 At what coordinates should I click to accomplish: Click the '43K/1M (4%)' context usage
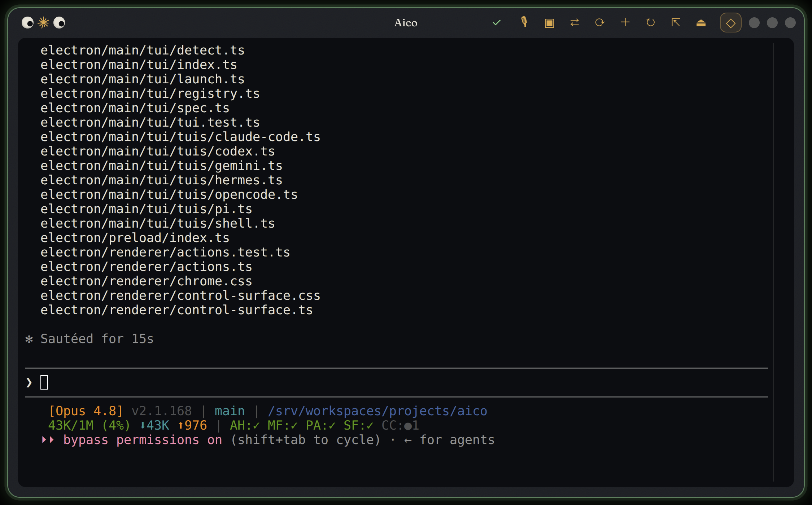tap(89, 425)
